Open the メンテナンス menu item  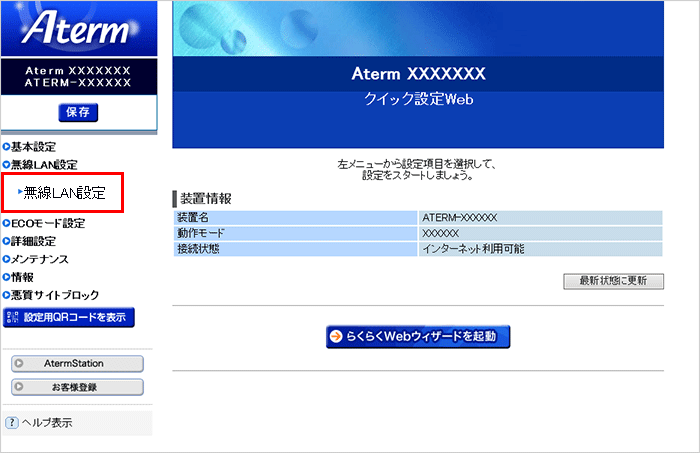(40, 259)
